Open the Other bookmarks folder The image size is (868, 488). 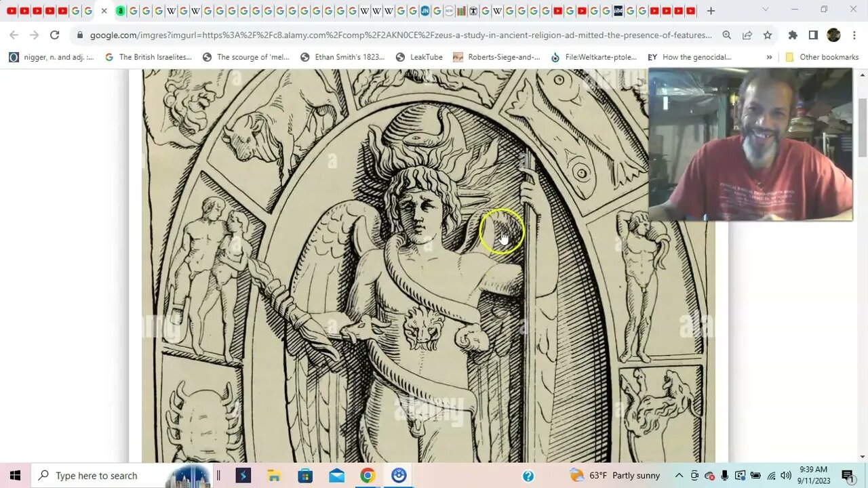click(x=822, y=57)
